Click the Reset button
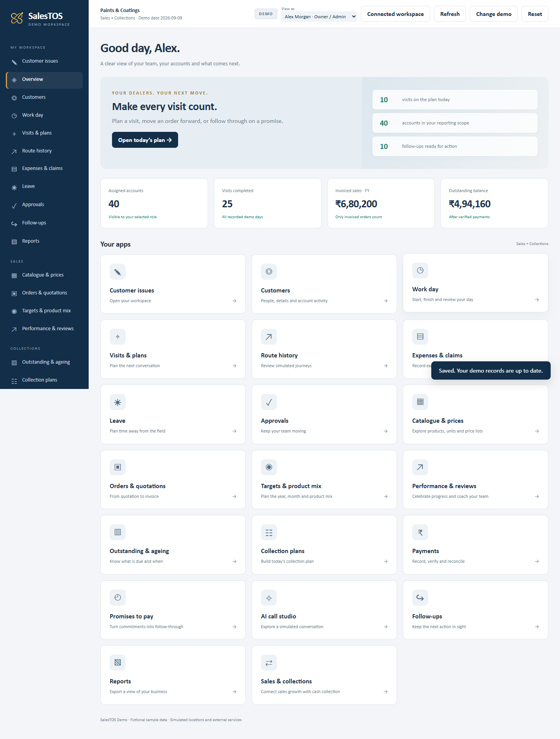 point(535,14)
